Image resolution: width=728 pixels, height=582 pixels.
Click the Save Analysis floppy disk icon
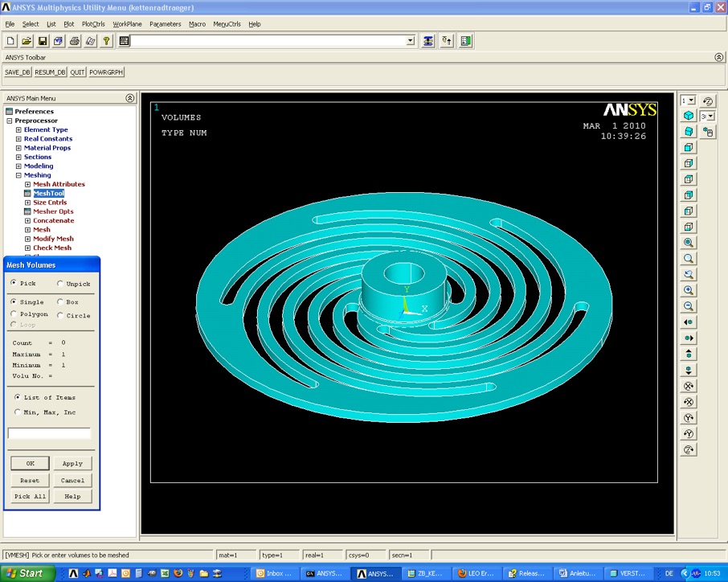(x=43, y=41)
